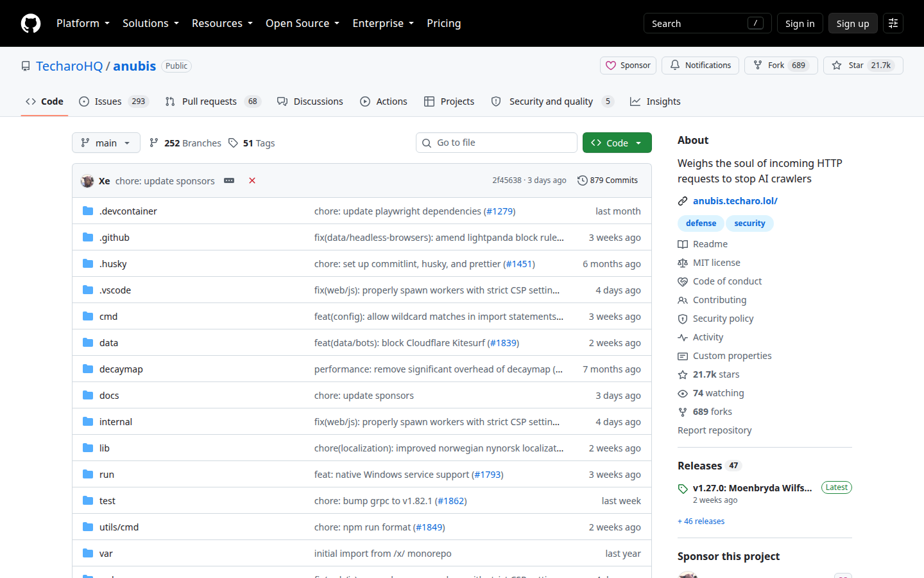Click the Sponsor heart button
This screenshot has height=578, width=924.
click(628, 66)
